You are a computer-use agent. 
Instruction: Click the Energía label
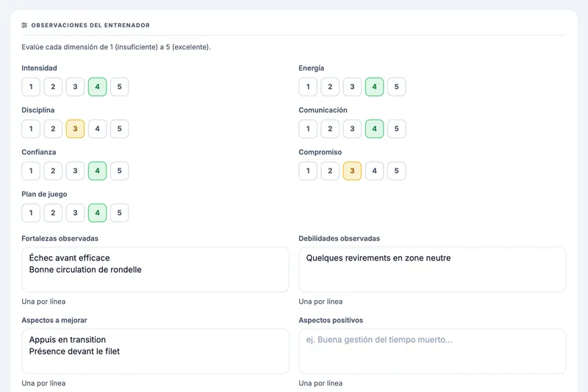pos(311,68)
